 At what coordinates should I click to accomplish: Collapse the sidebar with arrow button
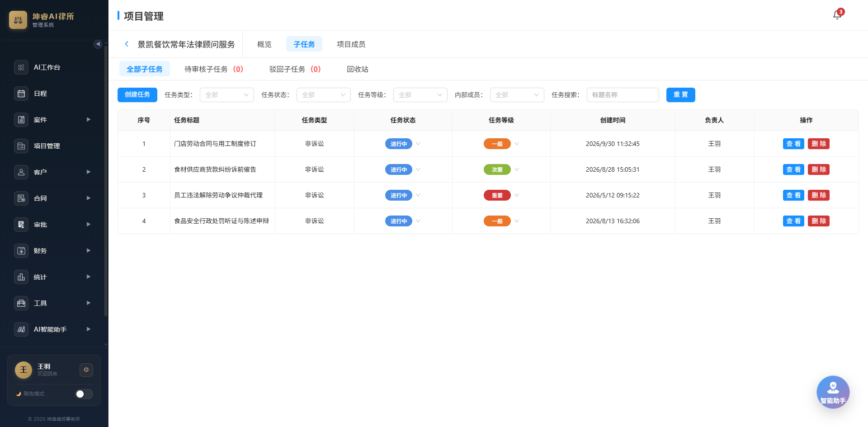[x=98, y=44]
